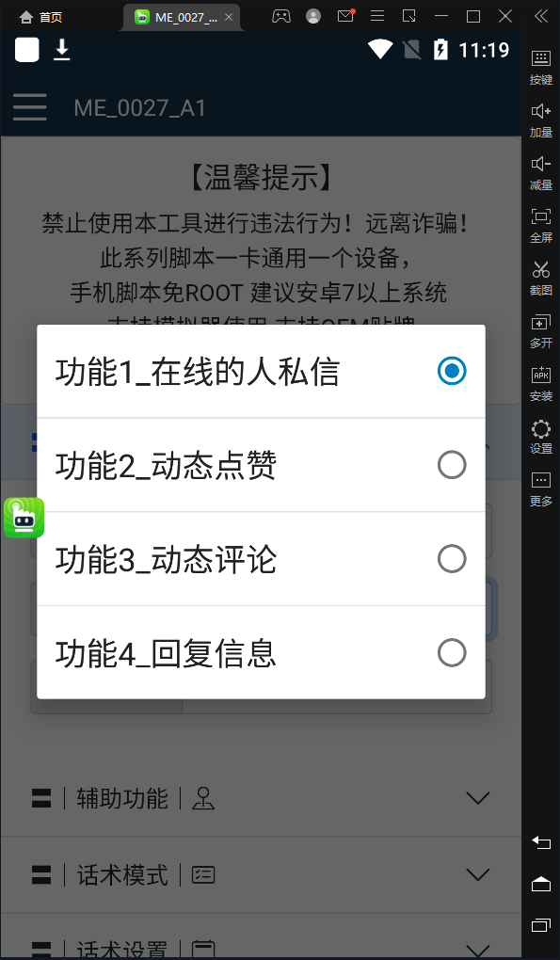Expand the 话术设置 section chevron
The width and height of the screenshot is (560, 960).
(x=478, y=949)
